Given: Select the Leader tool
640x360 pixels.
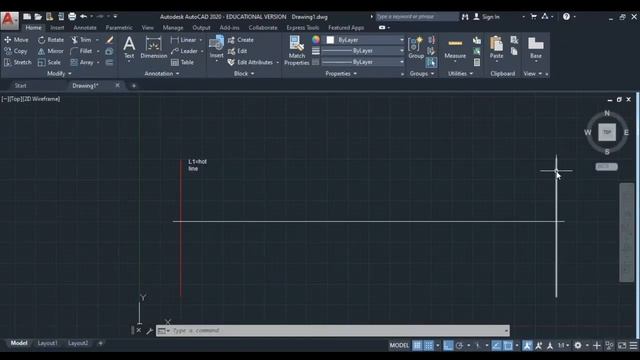Looking at the screenshot, I should (184, 51).
